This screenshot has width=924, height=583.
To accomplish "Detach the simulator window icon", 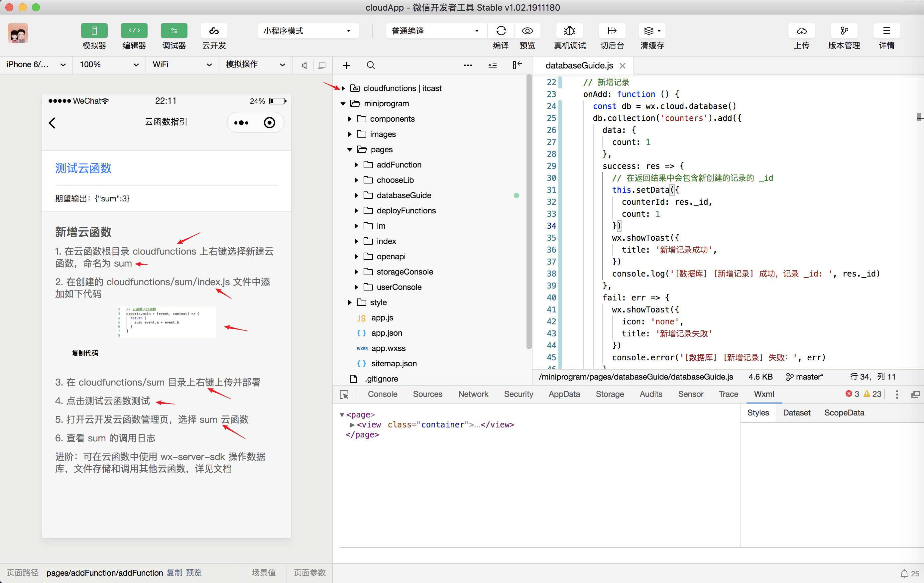I will [321, 65].
